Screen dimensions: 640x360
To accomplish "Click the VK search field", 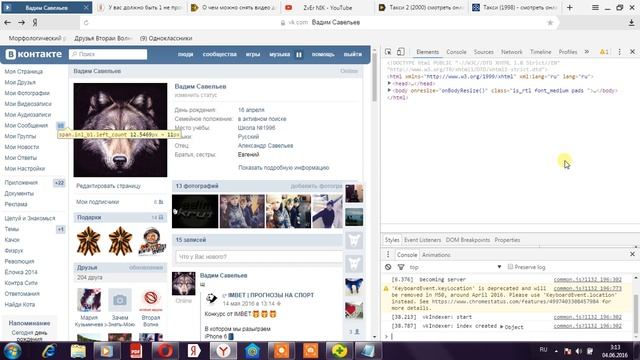I will 108,54.
